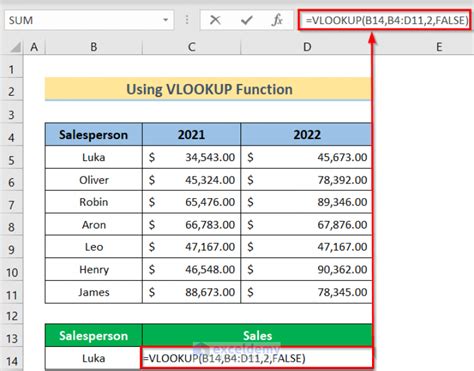Click the 65,476.00 cell

click(x=191, y=202)
